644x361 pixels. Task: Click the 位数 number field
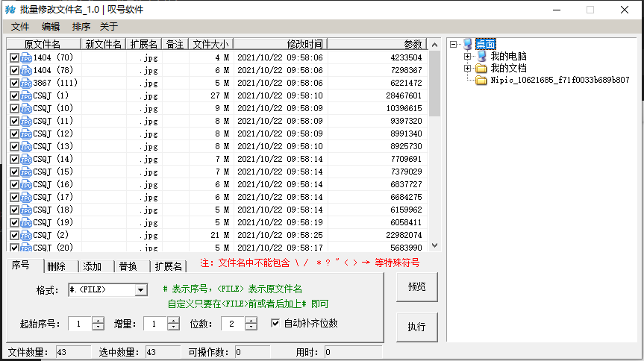pos(234,324)
